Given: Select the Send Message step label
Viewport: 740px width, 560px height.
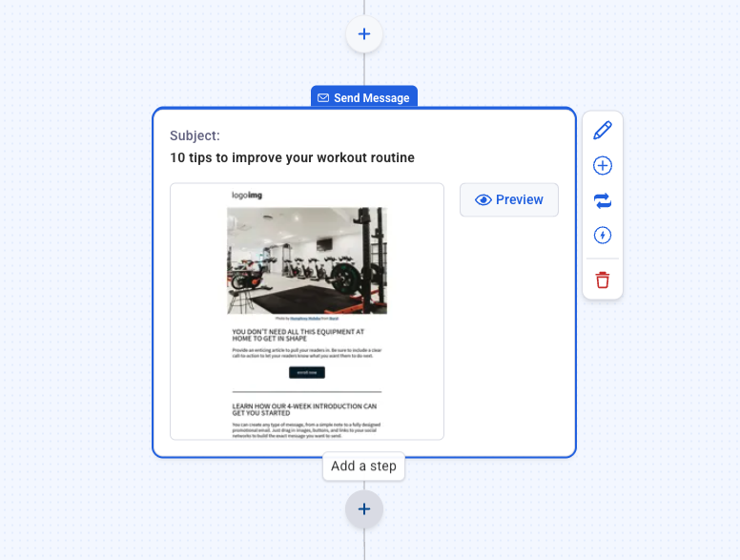Looking at the screenshot, I should coord(364,97).
